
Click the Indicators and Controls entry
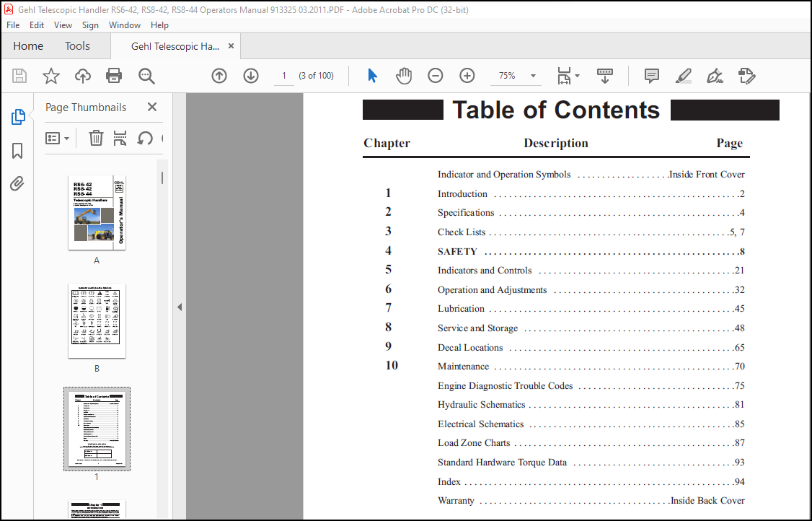591,270
